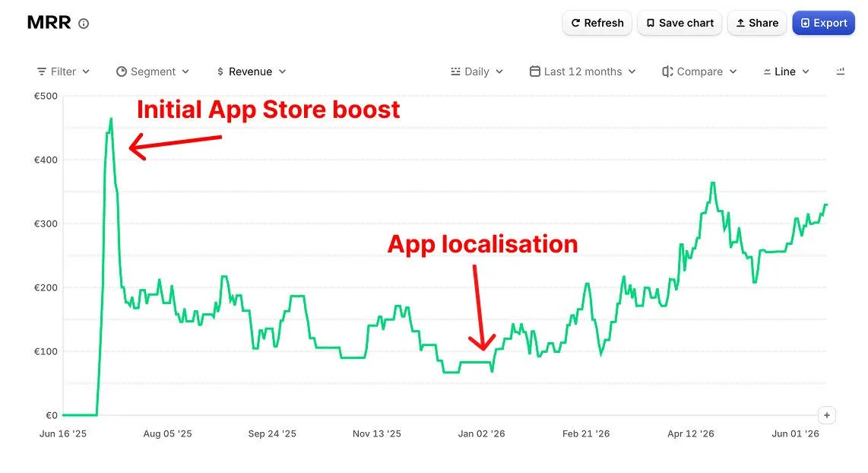Viewport: 868px width, 473px height.
Task: Share the MRR chart
Action: click(757, 23)
